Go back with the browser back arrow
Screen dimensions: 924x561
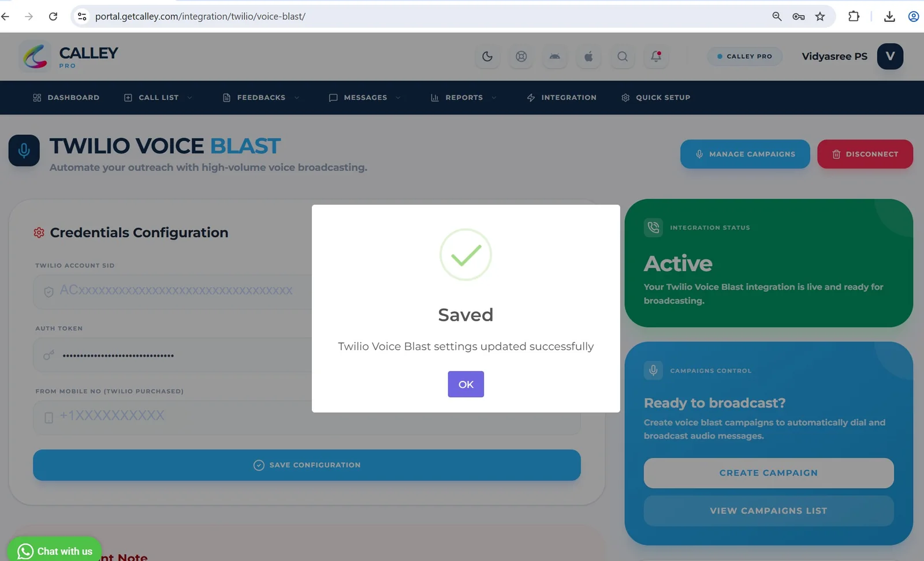click(x=6, y=16)
